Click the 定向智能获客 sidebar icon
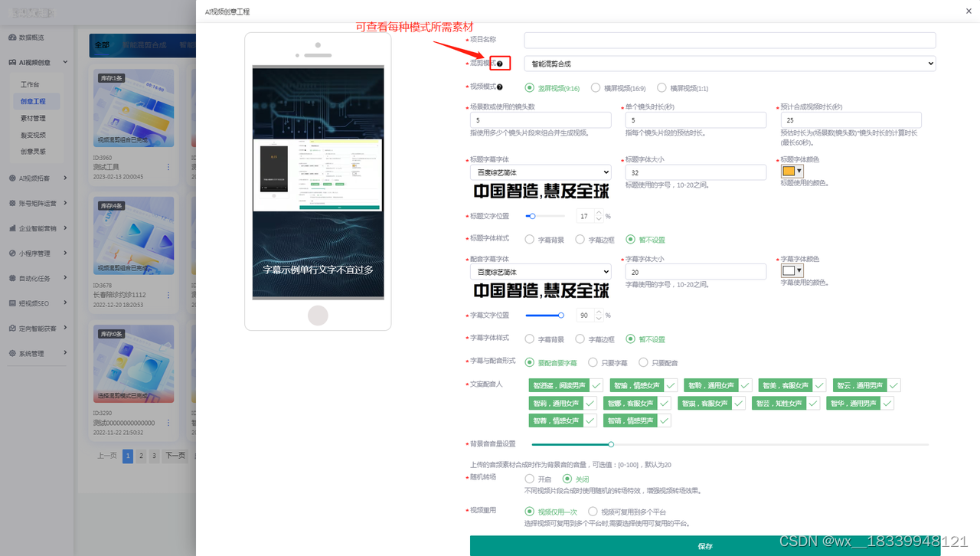The image size is (980, 556). coord(12,329)
